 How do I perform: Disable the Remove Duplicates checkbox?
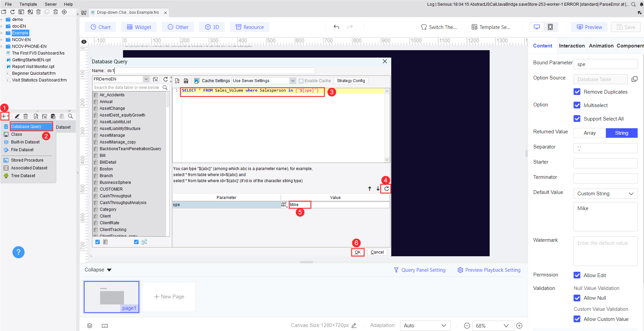tap(577, 92)
